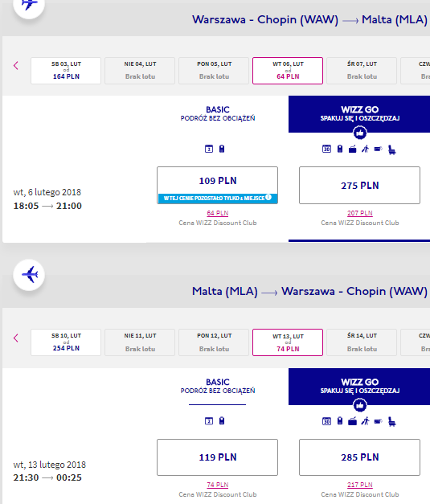Click return WIZZ GO thumbs-up badge
Viewport: 430px width, 504px height.
359,405
